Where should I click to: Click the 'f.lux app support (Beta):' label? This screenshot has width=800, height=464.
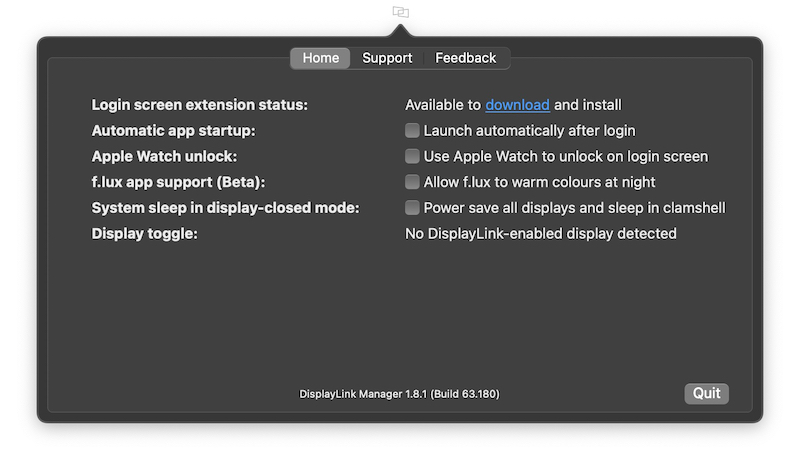(178, 182)
